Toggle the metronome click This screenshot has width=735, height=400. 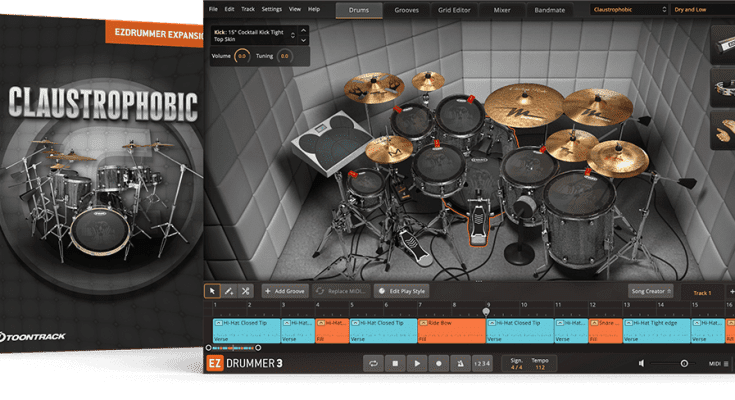coord(459,363)
